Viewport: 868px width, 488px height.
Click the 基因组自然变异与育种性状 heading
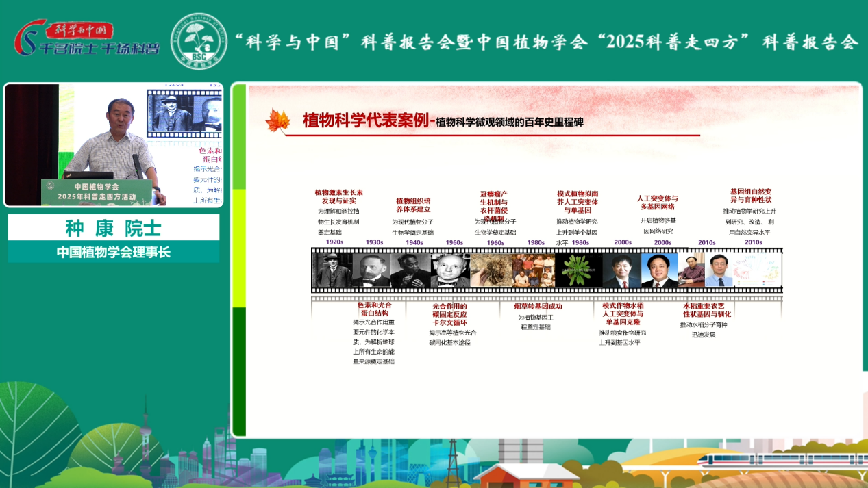(750, 195)
